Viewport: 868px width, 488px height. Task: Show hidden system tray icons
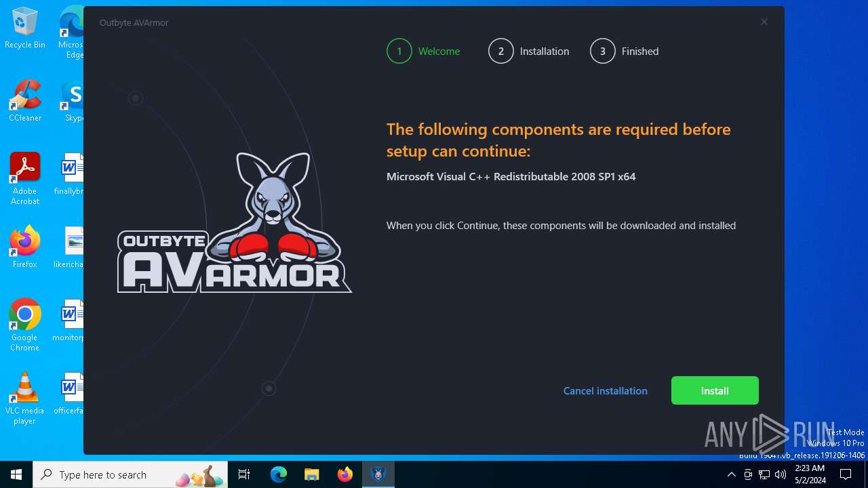(732, 474)
